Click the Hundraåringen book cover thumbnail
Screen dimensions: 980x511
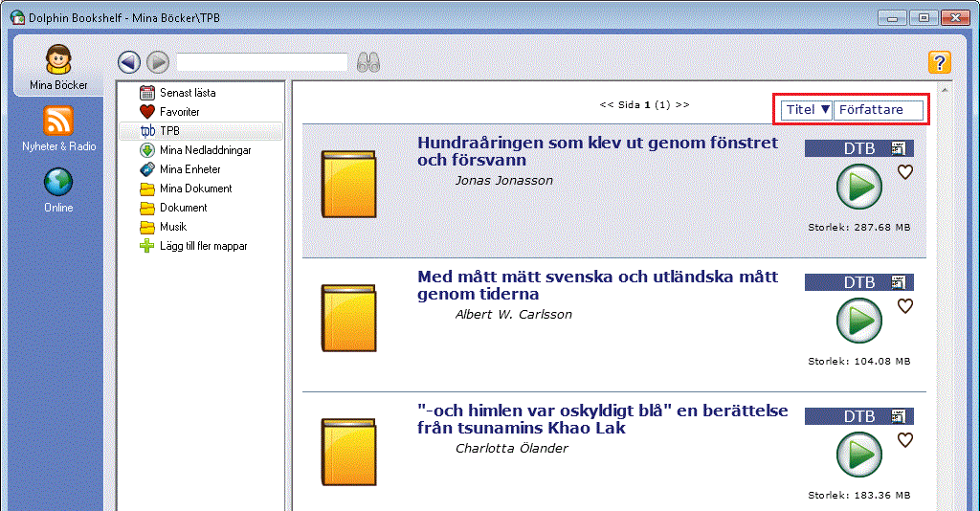click(348, 185)
